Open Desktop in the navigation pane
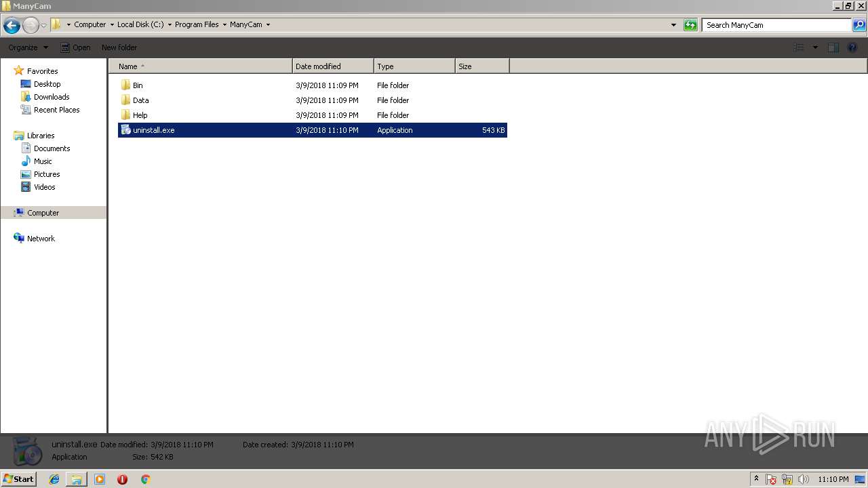Viewport: 868px width, 488px height. click(47, 84)
